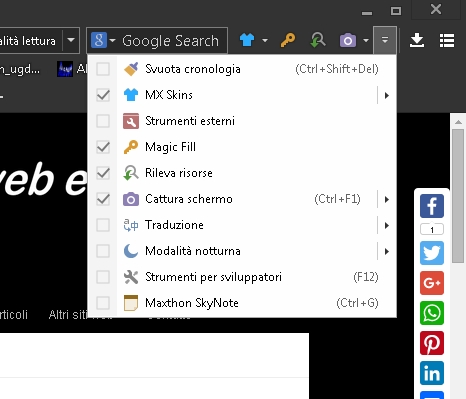Image resolution: width=466 pixels, height=399 pixels.
Task: Enable Svuota cronologia toolbar checkbox
Action: tap(103, 69)
